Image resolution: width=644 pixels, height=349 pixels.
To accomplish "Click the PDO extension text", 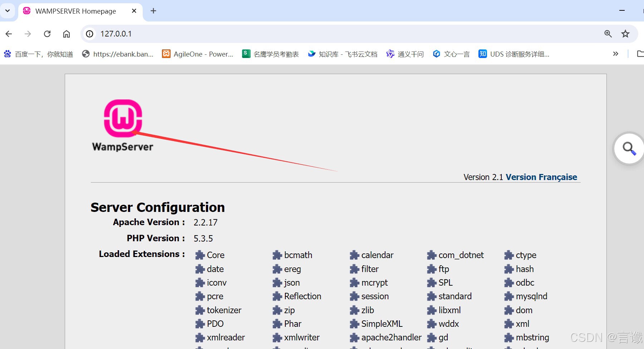I will click(215, 324).
